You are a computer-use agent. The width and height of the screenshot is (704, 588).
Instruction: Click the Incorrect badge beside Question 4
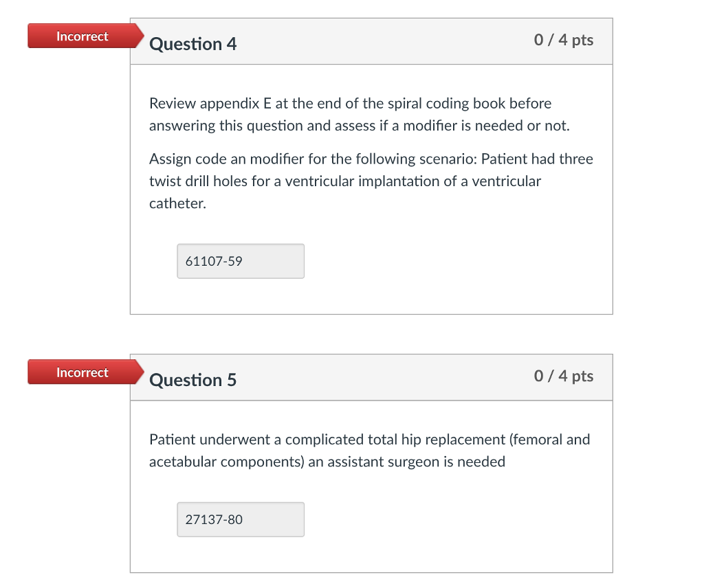click(x=82, y=36)
